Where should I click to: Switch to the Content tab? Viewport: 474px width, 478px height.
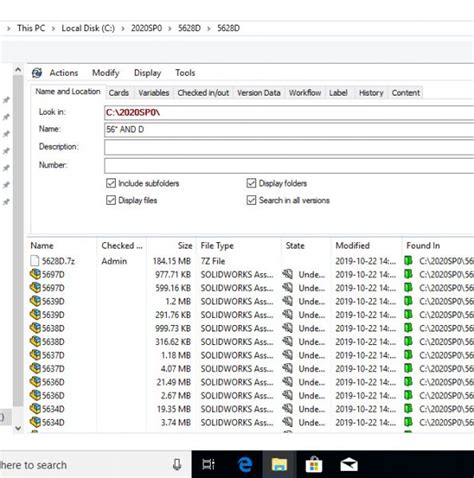(406, 93)
